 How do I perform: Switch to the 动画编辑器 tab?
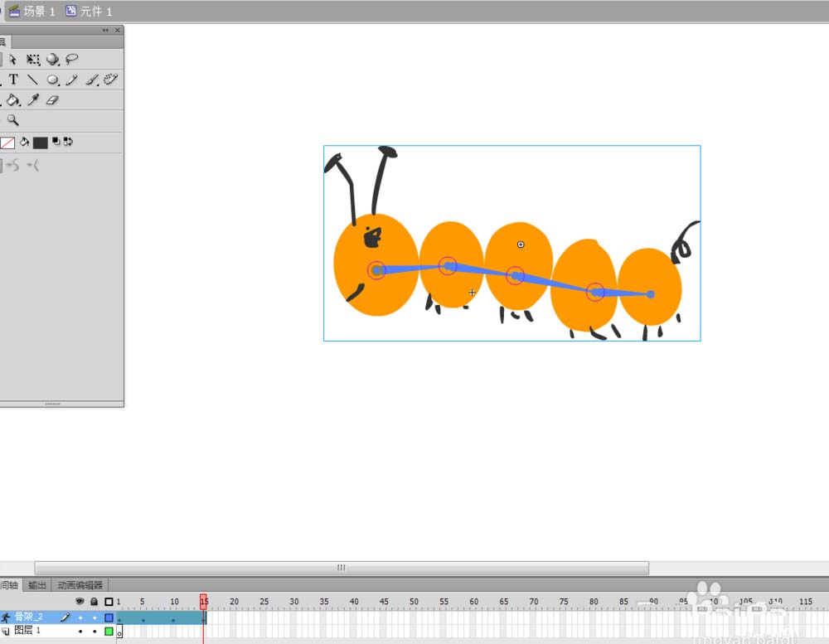click(x=80, y=585)
